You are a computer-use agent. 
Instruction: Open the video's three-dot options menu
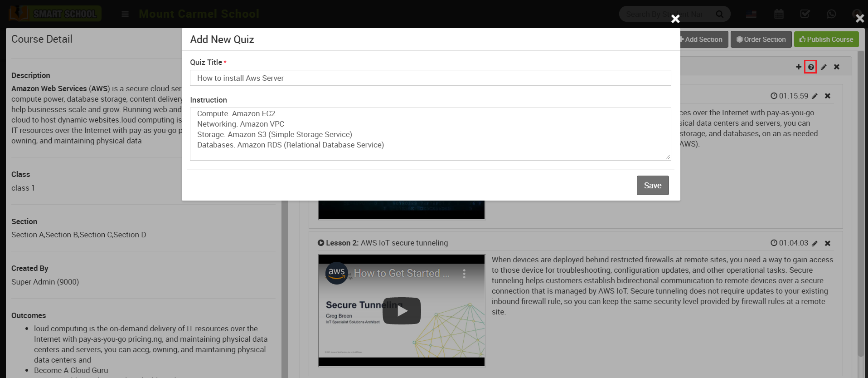464,274
